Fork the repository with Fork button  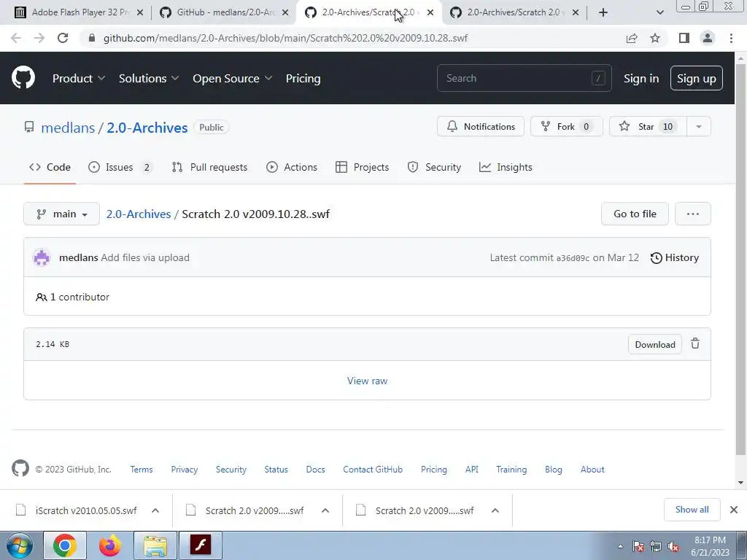pos(566,127)
